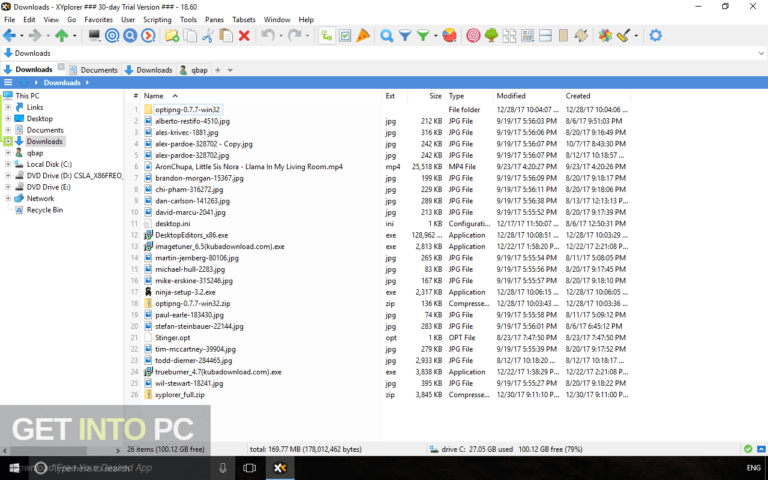This screenshot has width=768, height=480.
Task: Click the details list view icon
Action: (528, 35)
